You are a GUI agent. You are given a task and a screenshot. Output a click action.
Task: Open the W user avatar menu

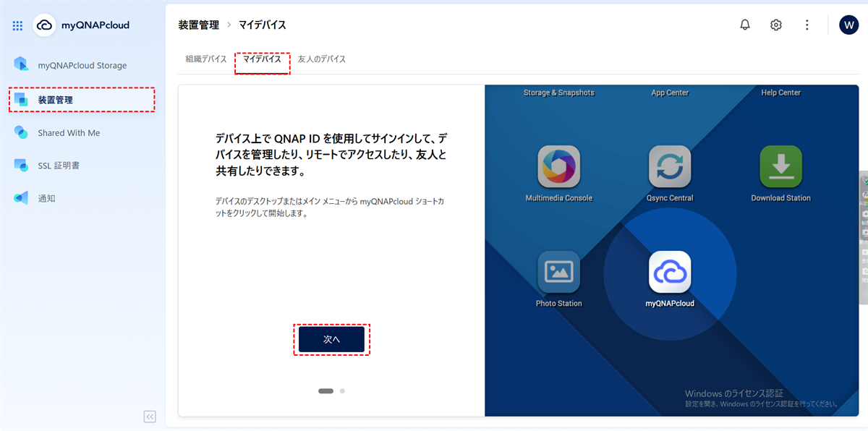848,25
